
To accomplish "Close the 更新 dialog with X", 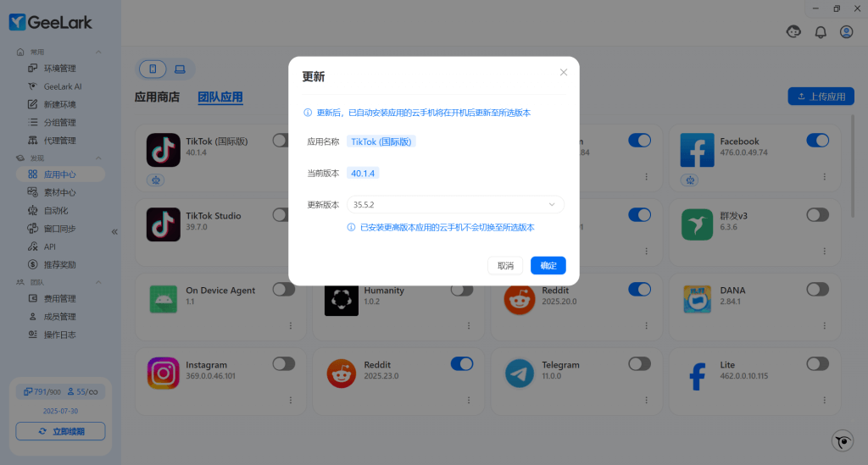I will (x=564, y=73).
